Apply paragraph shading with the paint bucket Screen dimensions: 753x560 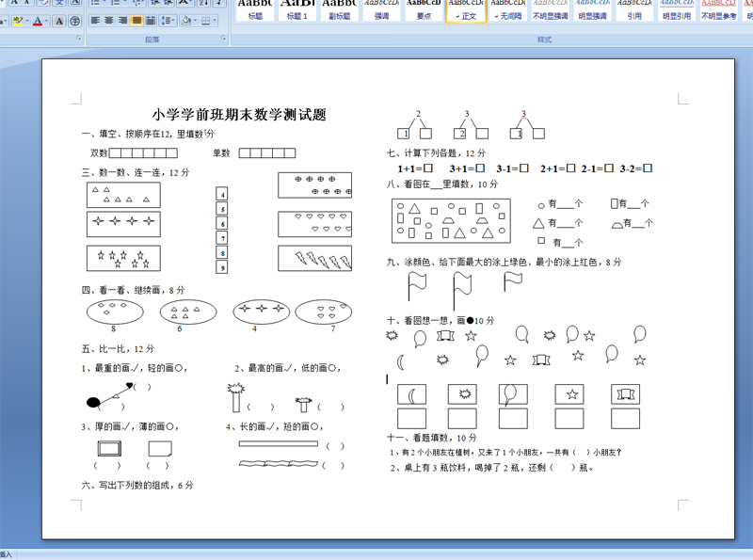186,20
